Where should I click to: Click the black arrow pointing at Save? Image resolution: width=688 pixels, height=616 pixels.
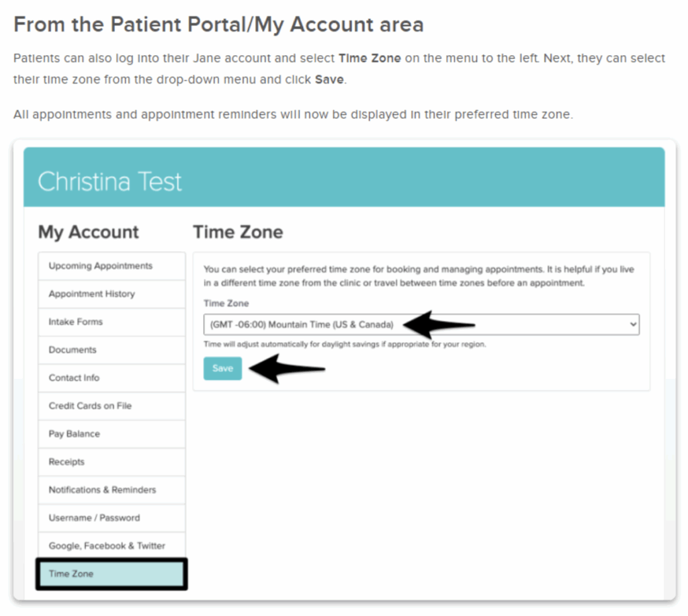pos(286,368)
